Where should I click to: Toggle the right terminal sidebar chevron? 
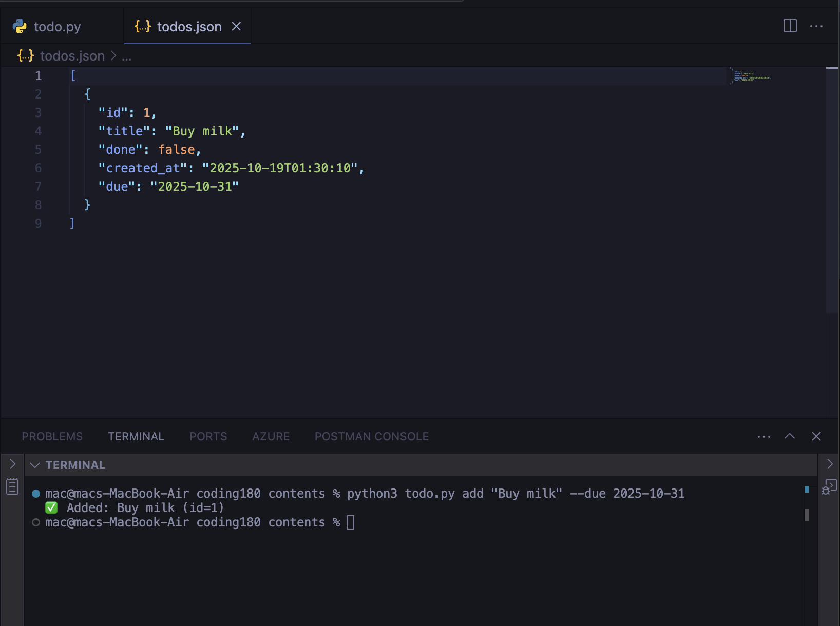(830, 464)
